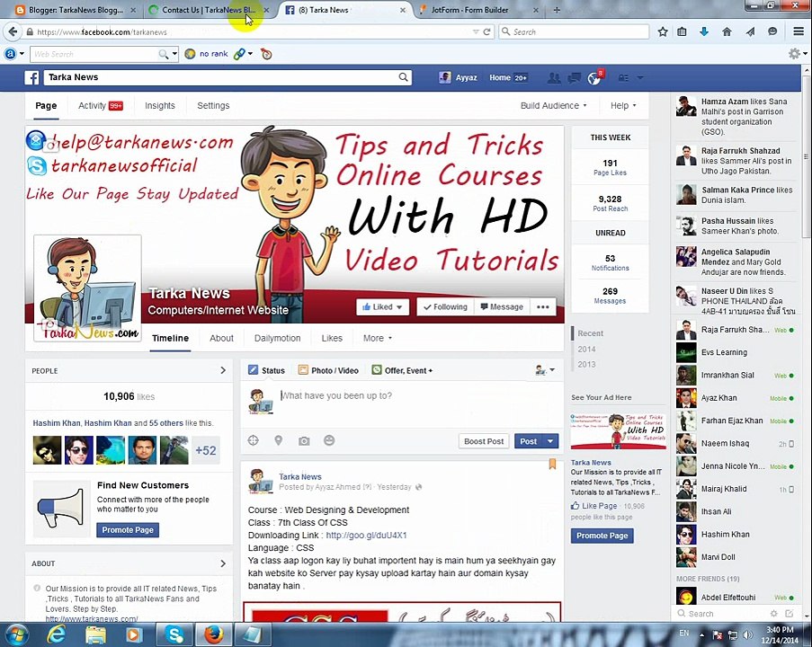Open Firefox bookmarks list icon

(x=682, y=31)
